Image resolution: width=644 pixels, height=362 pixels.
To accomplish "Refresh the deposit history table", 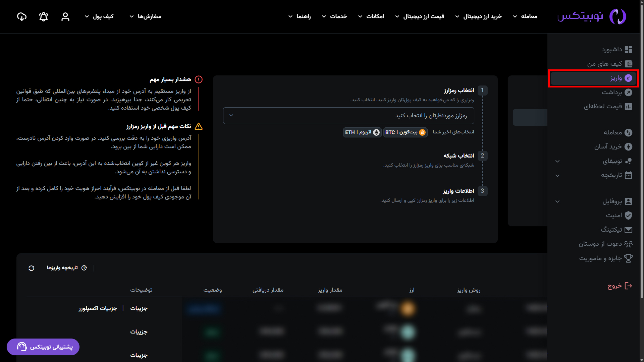I will coord(32,268).
